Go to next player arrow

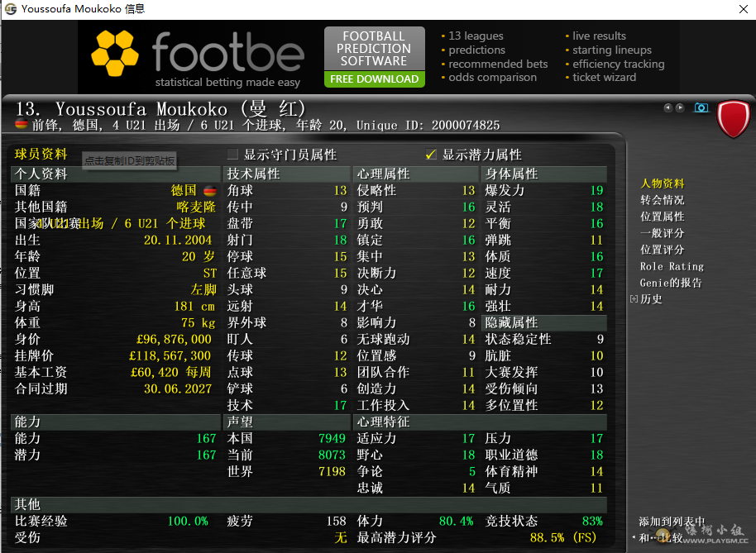[x=680, y=107]
